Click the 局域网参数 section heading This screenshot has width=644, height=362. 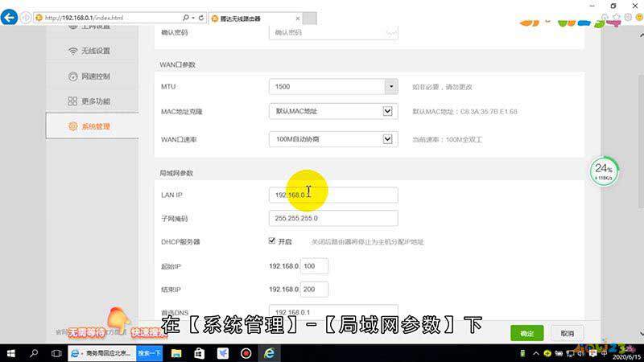point(176,173)
